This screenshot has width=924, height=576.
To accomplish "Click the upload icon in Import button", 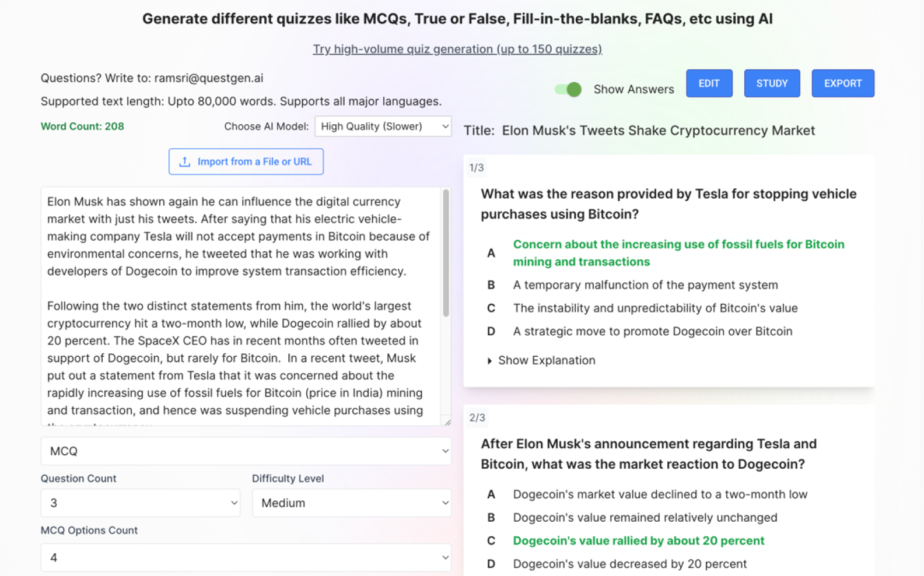I will 184,161.
